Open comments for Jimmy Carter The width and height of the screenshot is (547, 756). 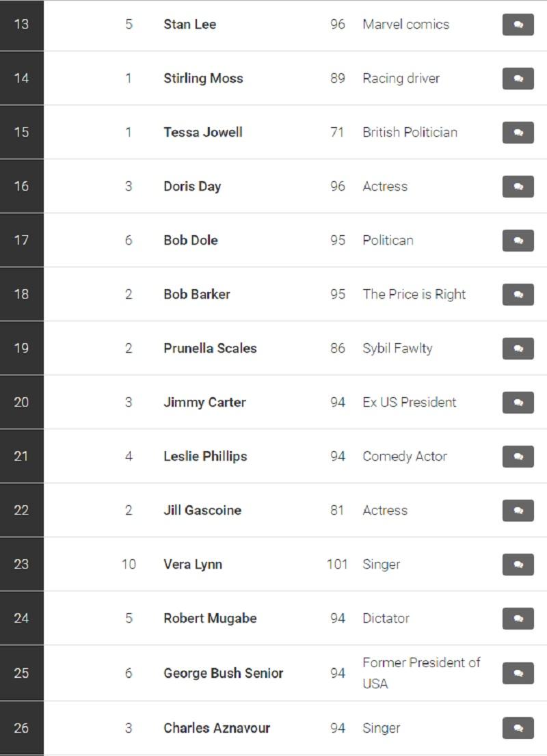click(518, 403)
